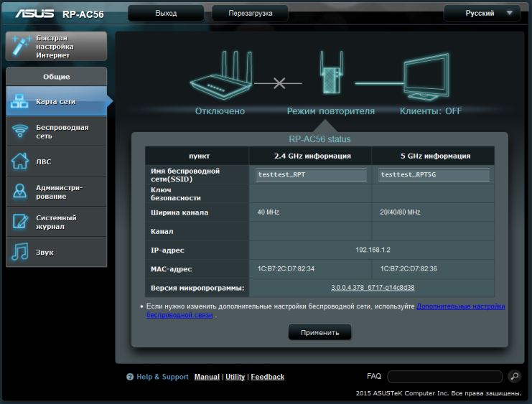The width and height of the screenshot is (532, 404).
Task: Click the music note icon for Звук
Action: pyautogui.click(x=20, y=252)
